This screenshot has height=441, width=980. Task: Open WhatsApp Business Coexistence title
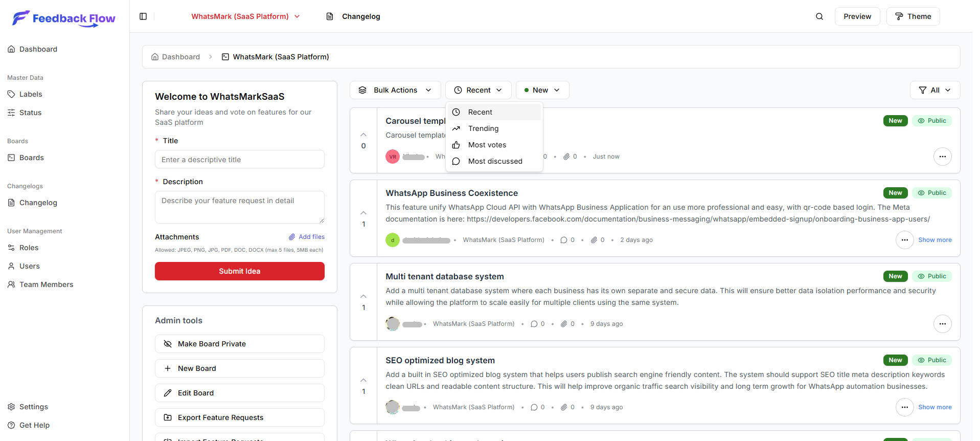(x=451, y=193)
